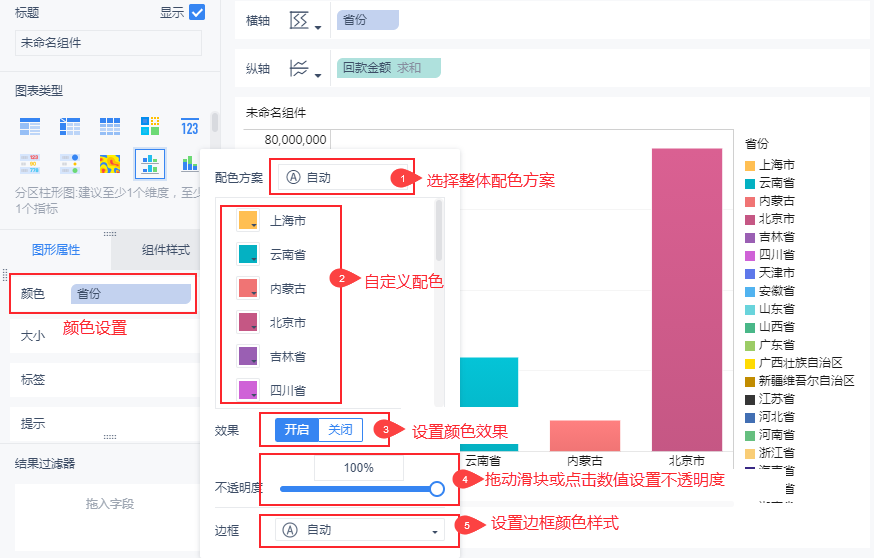
Task: Click the 河北省 legend entry
Action: (770, 416)
